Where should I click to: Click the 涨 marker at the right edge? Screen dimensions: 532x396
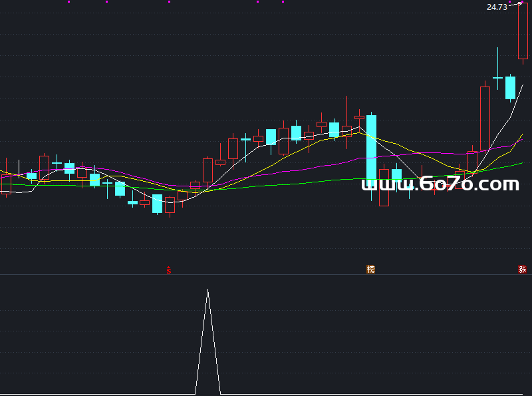(522, 270)
